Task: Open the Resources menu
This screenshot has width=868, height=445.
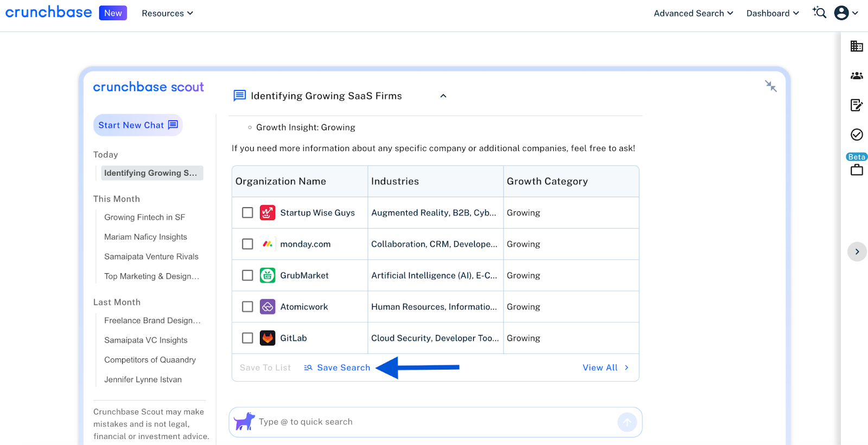Action: point(167,13)
